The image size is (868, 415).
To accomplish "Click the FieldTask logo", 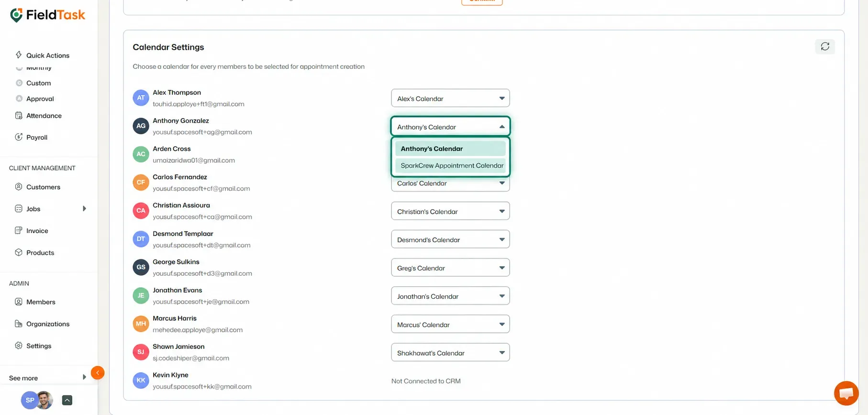I will coord(47,15).
